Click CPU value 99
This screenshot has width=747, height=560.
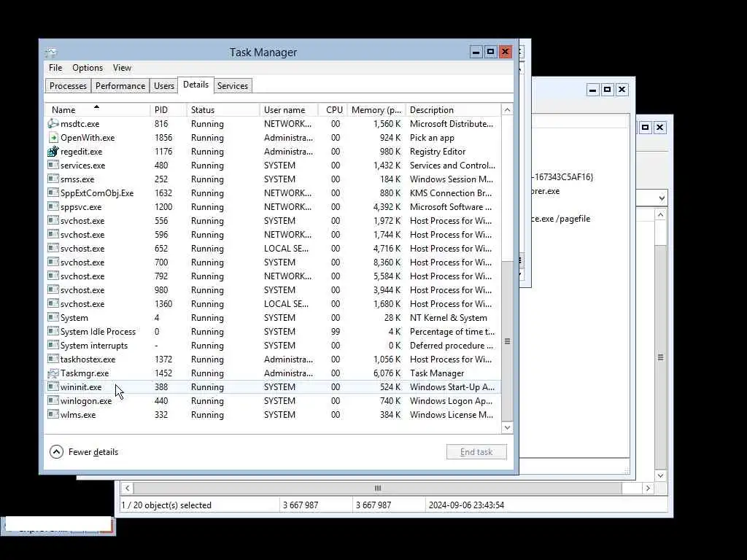coord(336,331)
